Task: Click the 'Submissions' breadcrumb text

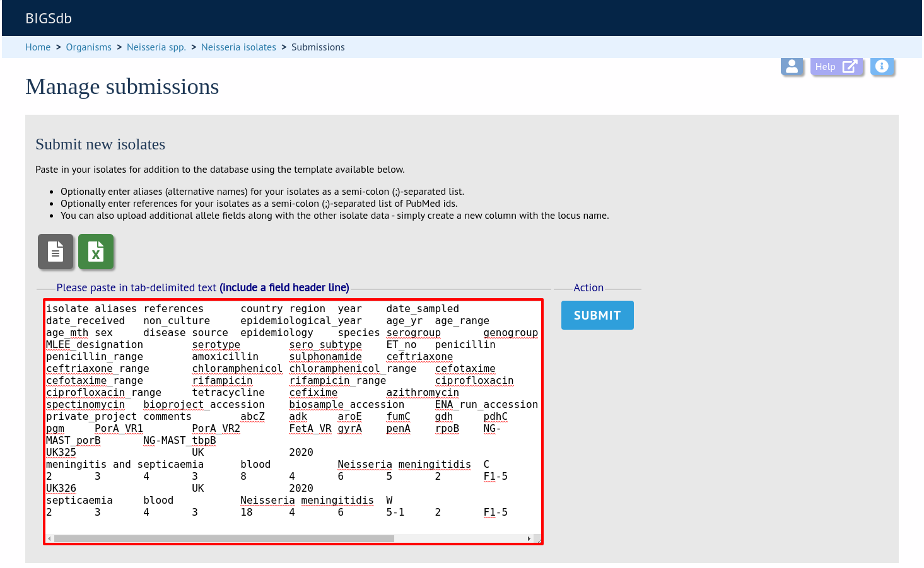Action: click(x=318, y=47)
